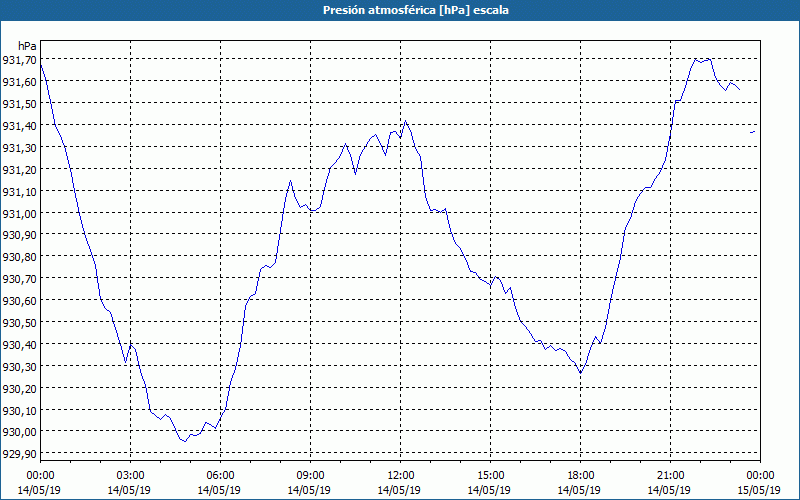Click the 930,00 y-axis value

click(19, 432)
